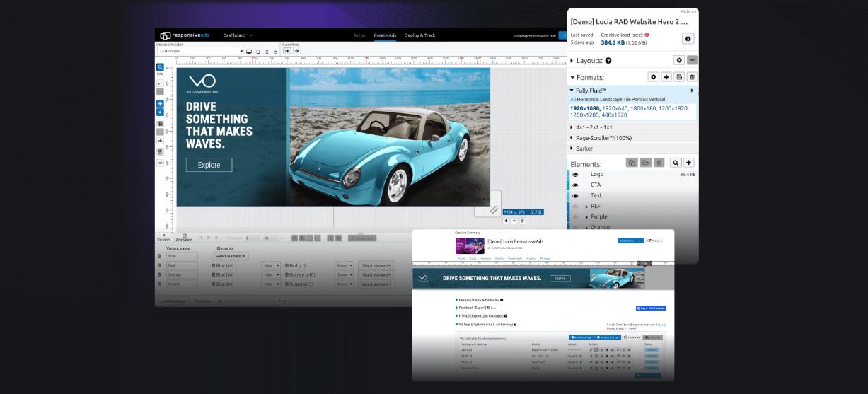Click the horizontal ruler above canvas
This screenshot has height=394, width=868.
(x=369, y=59)
